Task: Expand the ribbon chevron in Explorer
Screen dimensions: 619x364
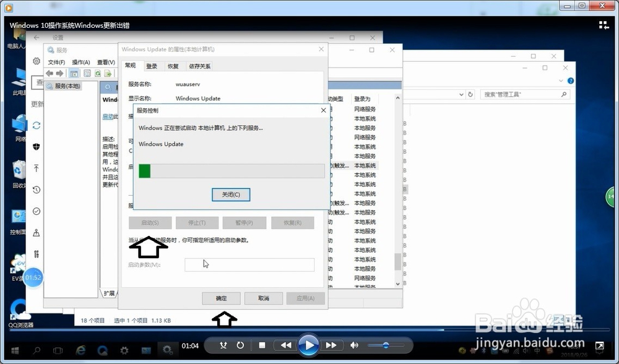Action: (561, 81)
